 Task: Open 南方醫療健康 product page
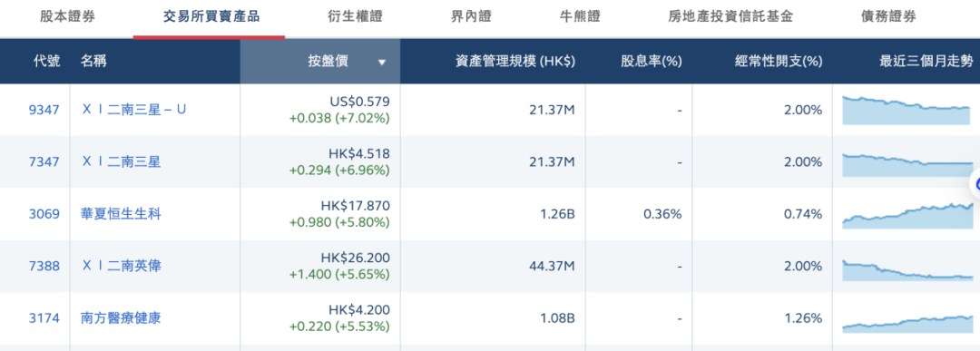tap(122, 318)
